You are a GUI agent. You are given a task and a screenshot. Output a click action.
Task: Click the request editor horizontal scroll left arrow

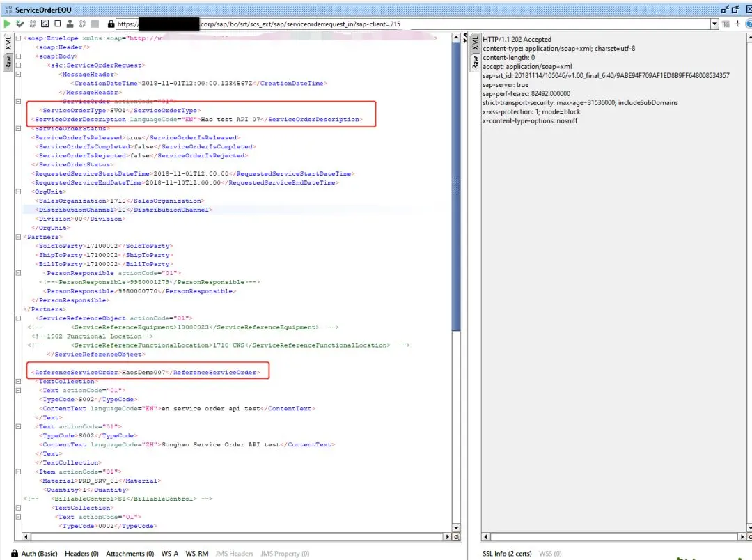coord(26,537)
